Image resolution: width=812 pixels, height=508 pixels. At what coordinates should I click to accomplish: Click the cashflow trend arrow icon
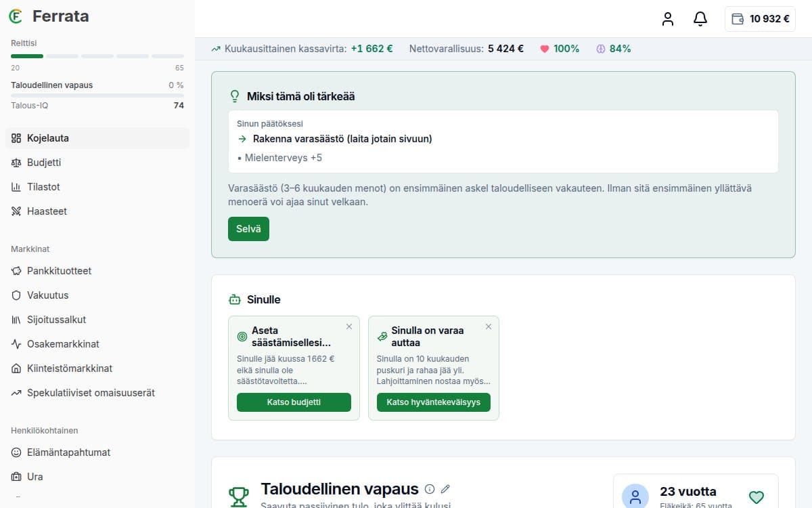[216, 49]
